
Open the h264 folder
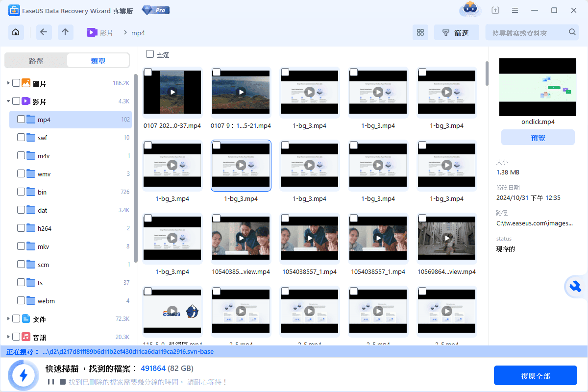(x=71, y=228)
